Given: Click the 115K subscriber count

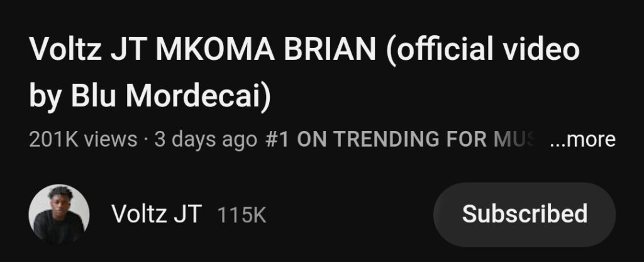Looking at the screenshot, I should [241, 215].
